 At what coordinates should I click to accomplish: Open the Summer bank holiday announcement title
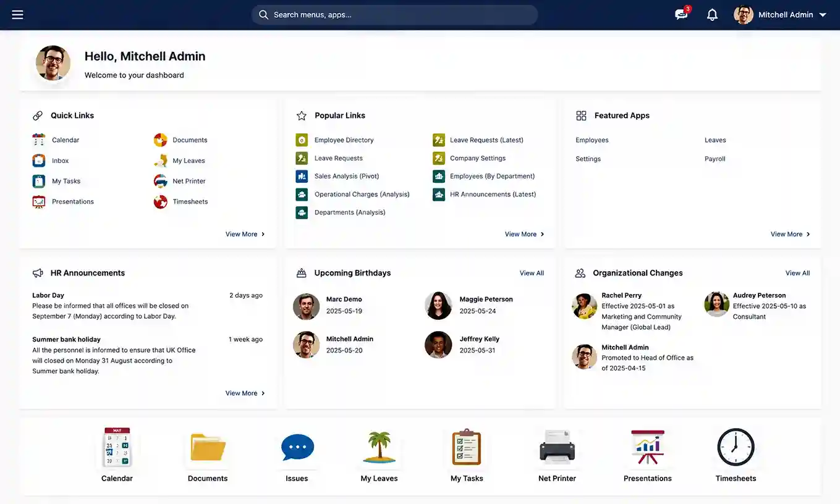coord(66,339)
